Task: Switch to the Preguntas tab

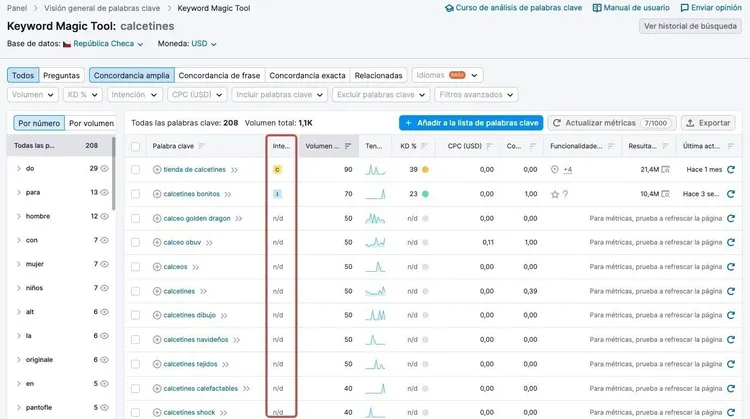Action: 61,75
